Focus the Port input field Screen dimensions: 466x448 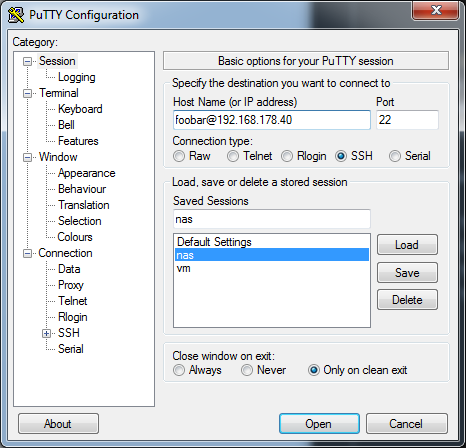(x=408, y=120)
